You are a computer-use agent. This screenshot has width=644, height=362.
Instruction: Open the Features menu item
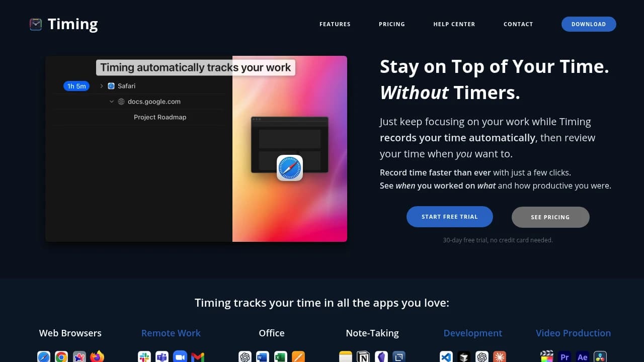point(335,24)
